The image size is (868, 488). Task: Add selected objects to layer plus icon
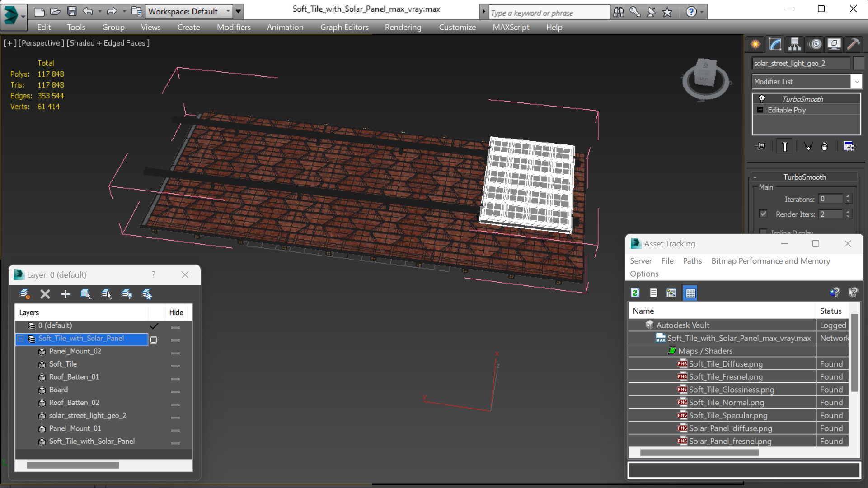click(65, 294)
